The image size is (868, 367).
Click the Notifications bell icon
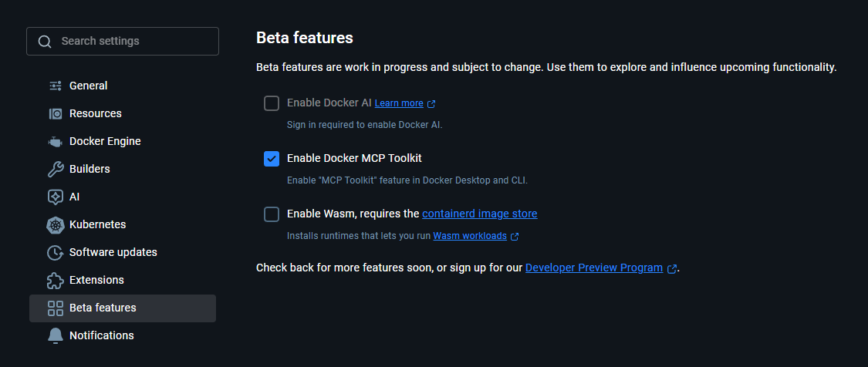coord(56,335)
